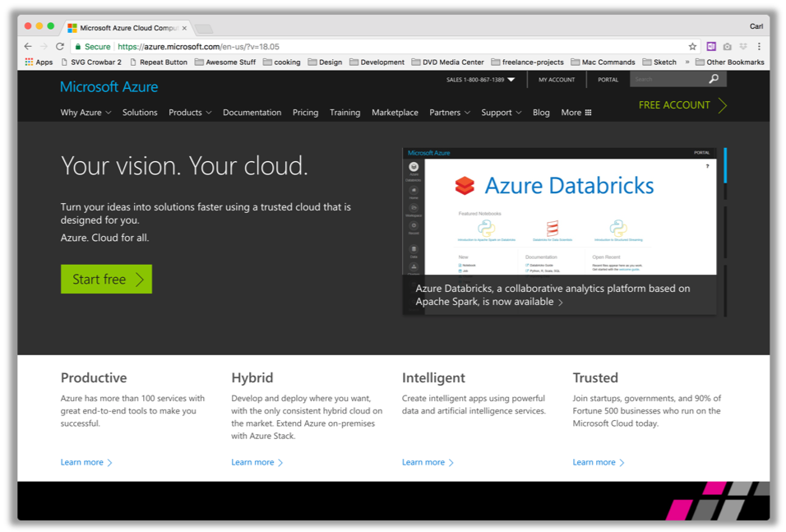Click the browser forward arrow

pos(44,47)
